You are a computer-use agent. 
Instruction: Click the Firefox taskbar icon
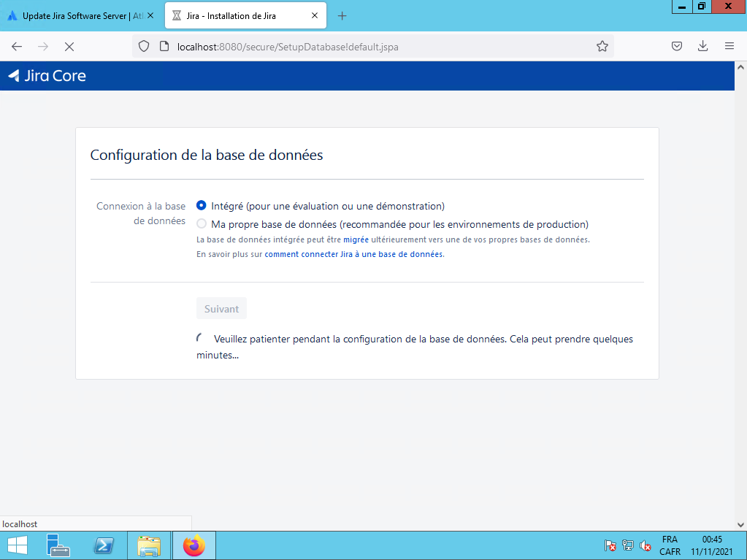point(194,545)
